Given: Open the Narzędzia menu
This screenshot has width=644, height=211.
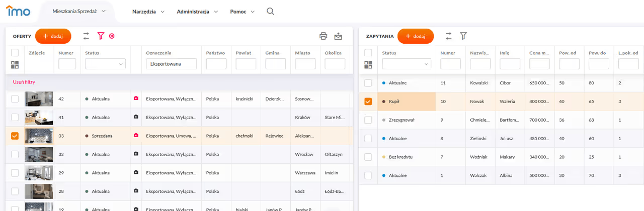Looking at the screenshot, I should pos(148,12).
